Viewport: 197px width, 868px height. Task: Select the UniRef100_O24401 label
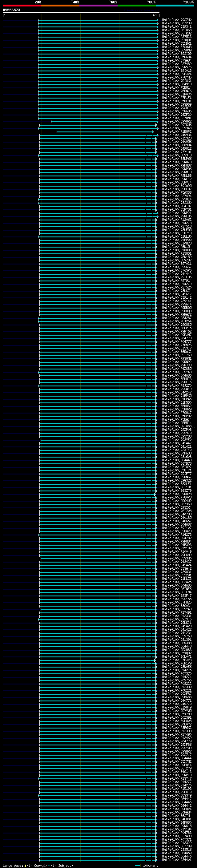pos(177,860)
